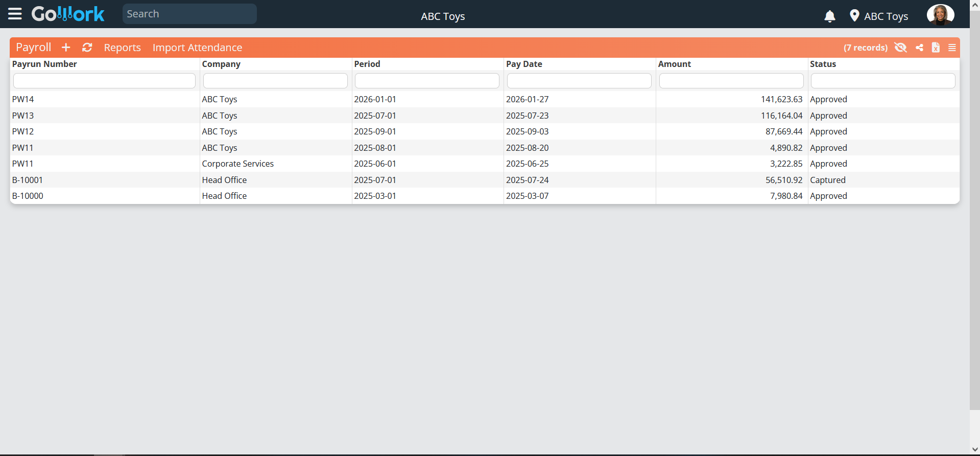
Task: Filter by Payrun Number field
Action: (x=104, y=81)
